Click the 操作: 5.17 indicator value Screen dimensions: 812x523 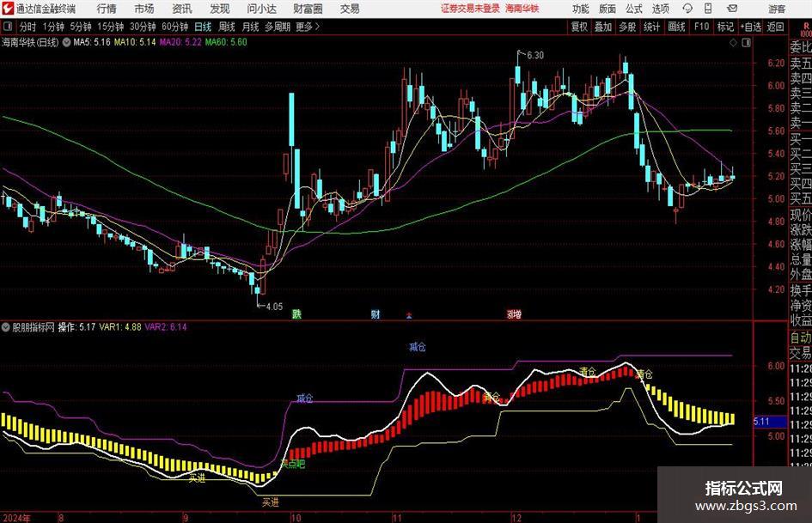pos(76,327)
